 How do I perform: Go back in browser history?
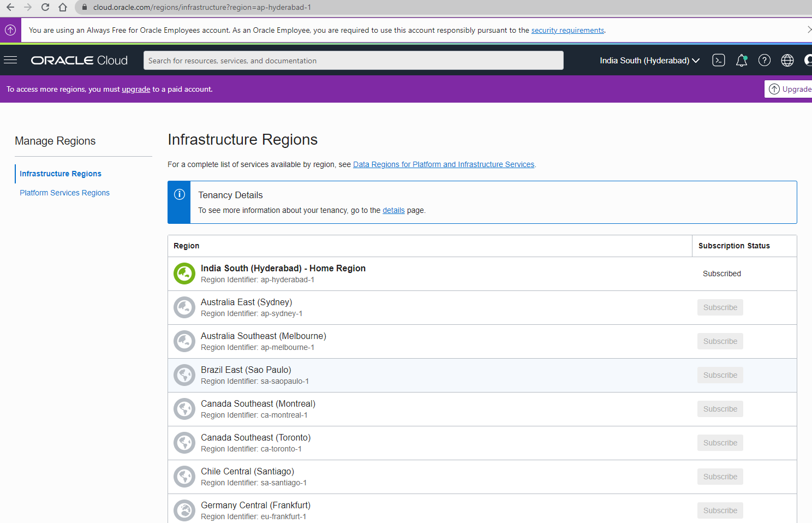[10, 7]
